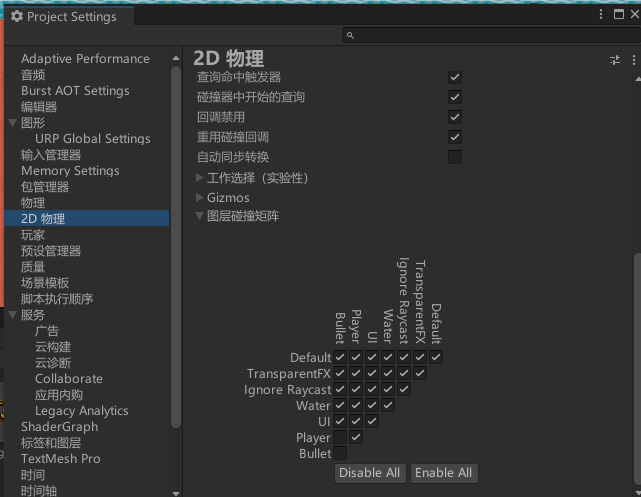This screenshot has height=497, width=641.
Task: Open TextMesh Pro settings
Action: pos(61,459)
